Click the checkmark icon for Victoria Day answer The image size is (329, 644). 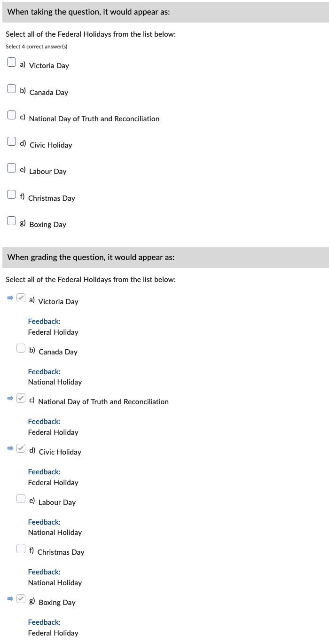pyautogui.click(x=21, y=298)
